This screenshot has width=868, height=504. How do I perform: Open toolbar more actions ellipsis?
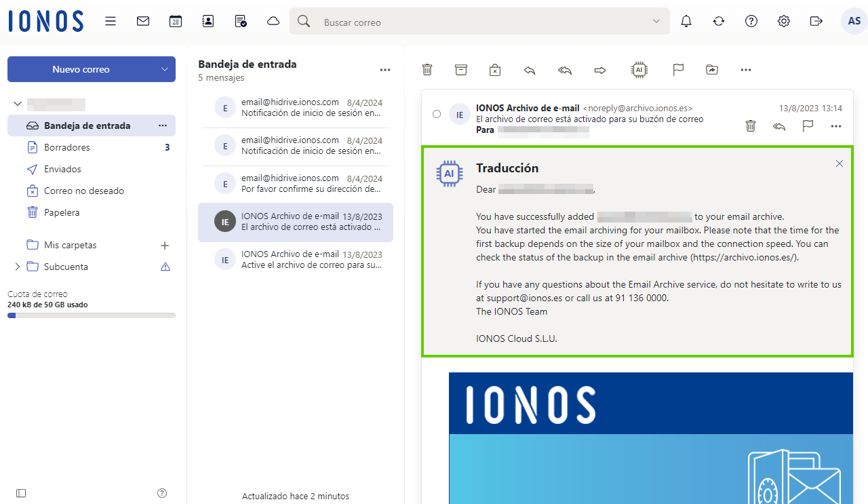click(746, 69)
